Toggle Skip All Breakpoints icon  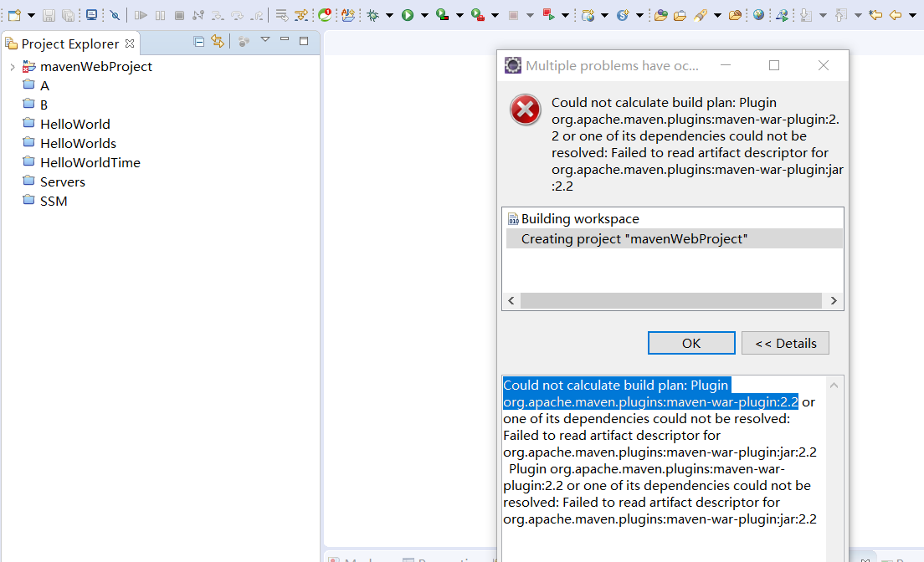pos(115,15)
